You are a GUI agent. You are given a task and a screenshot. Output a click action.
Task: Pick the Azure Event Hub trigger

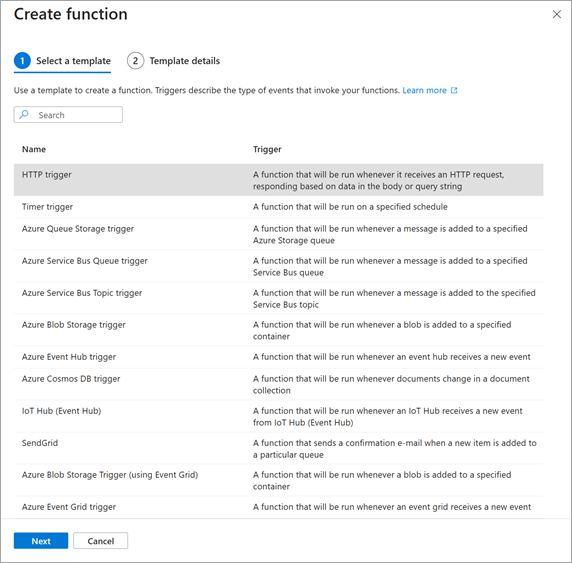[278, 357]
